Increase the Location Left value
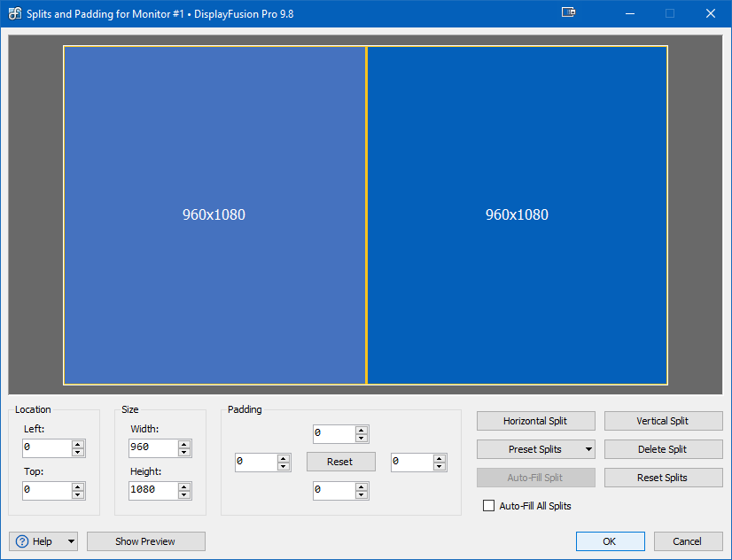732x560 pixels. pyautogui.click(x=78, y=444)
